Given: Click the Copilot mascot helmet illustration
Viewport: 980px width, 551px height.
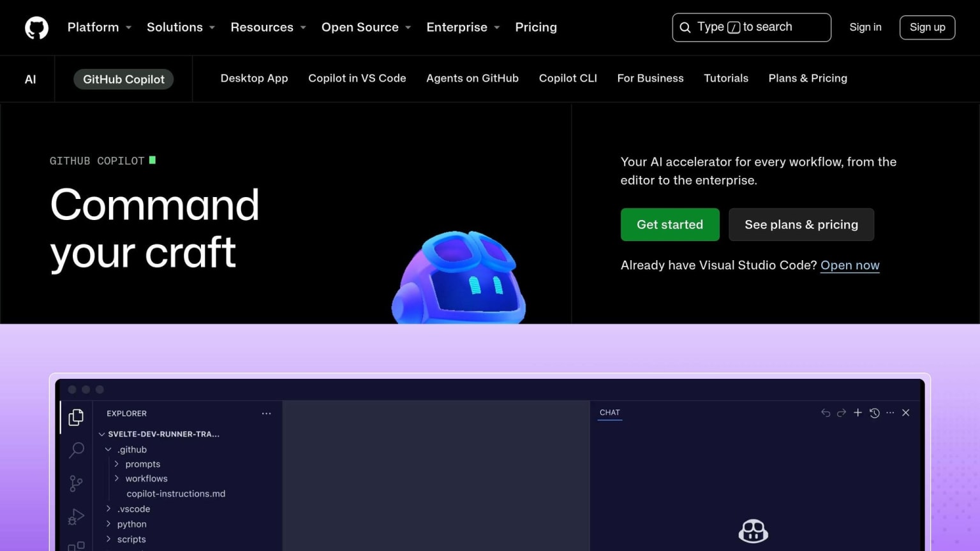Looking at the screenshot, I should tap(459, 277).
